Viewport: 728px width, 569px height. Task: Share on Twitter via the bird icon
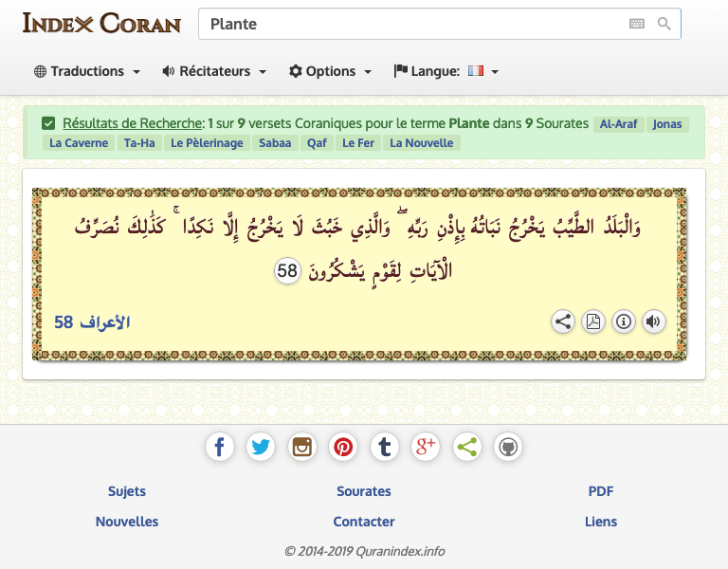[x=261, y=447]
